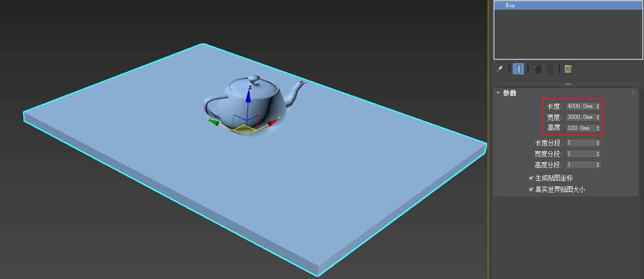Click the 长度分段 value field
The height and width of the screenshot is (279, 644).
point(580,143)
